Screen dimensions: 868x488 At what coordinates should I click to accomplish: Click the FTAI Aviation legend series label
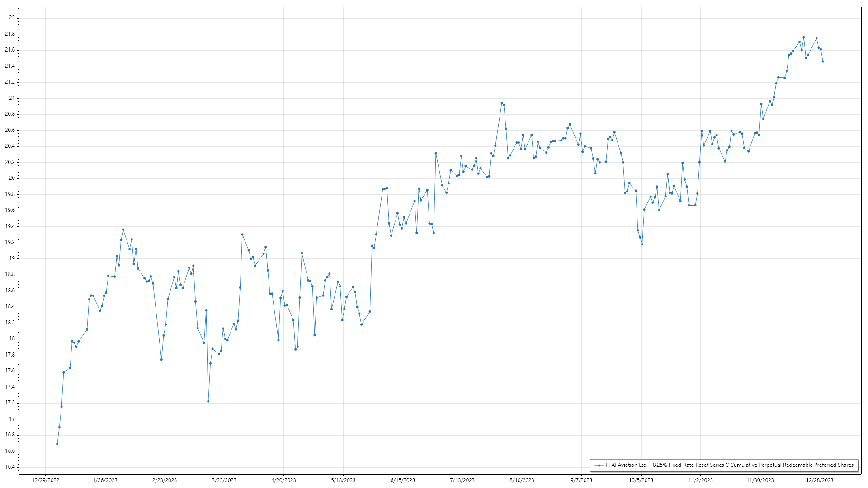click(x=729, y=465)
